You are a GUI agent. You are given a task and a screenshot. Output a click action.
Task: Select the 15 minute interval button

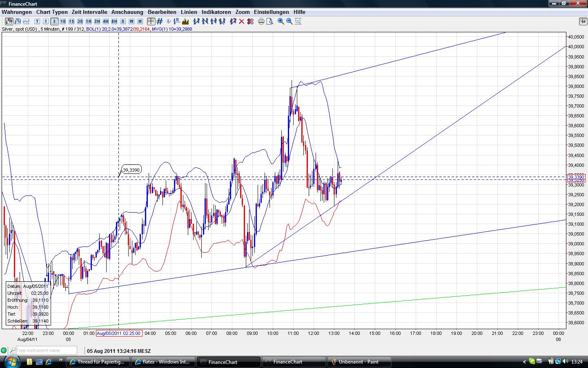click(71, 21)
